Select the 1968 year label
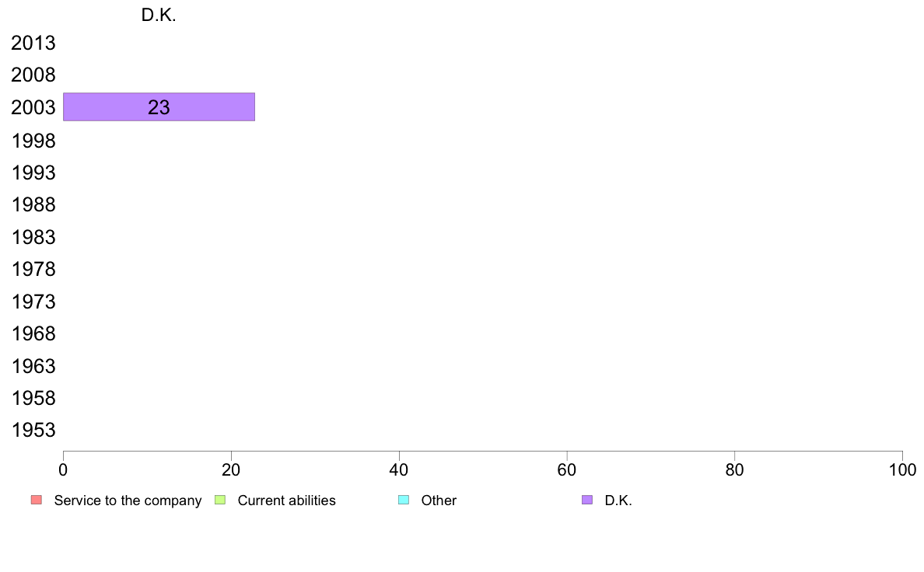Viewport: 924px width, 572px height. click(x=33, y=334)
